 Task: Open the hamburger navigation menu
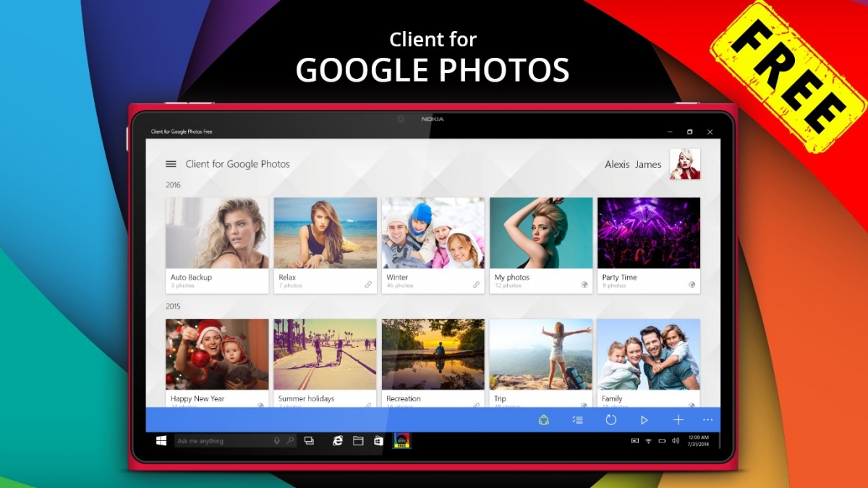click(x=171, y=164)
